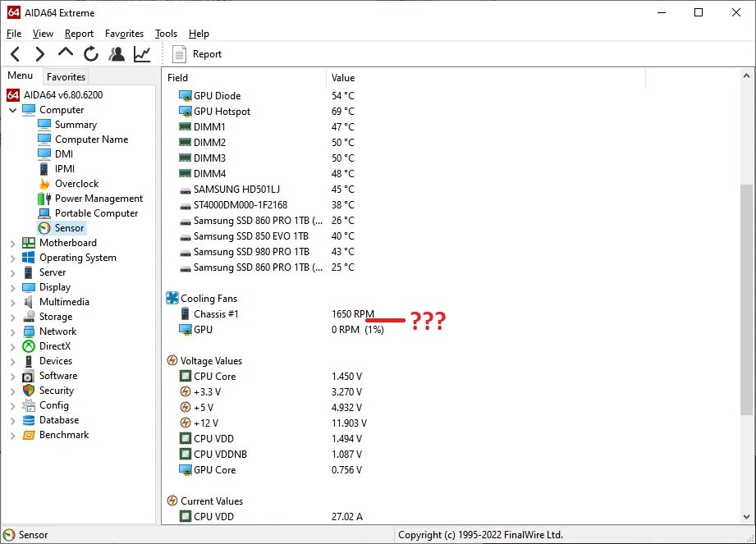This screenshot has width=756, height=544.
Task: Open the View menu
Action: point(43,34)
